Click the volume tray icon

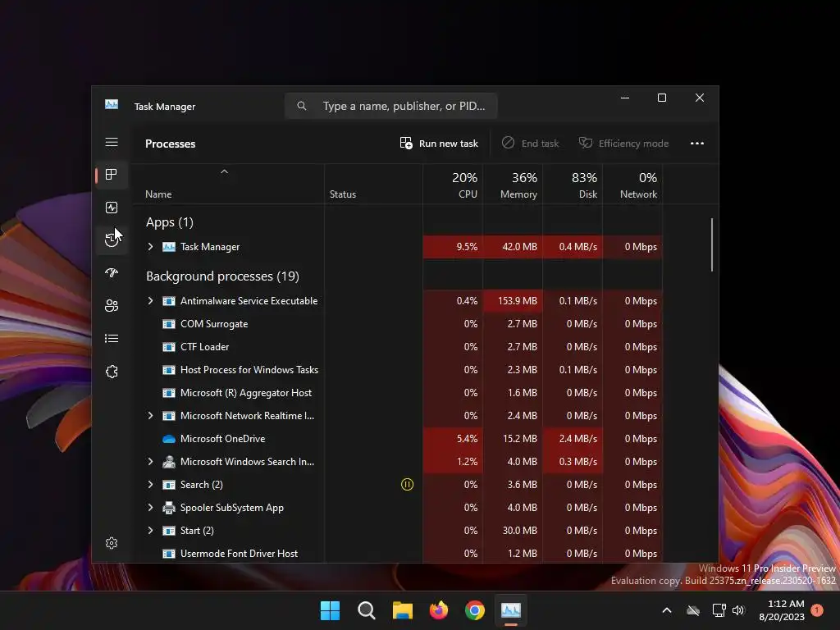[738, 610]
